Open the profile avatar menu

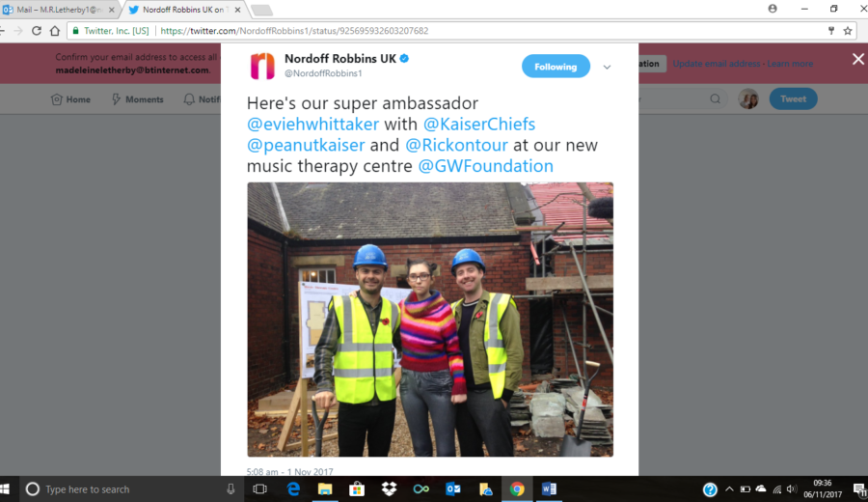pos(748,98)
